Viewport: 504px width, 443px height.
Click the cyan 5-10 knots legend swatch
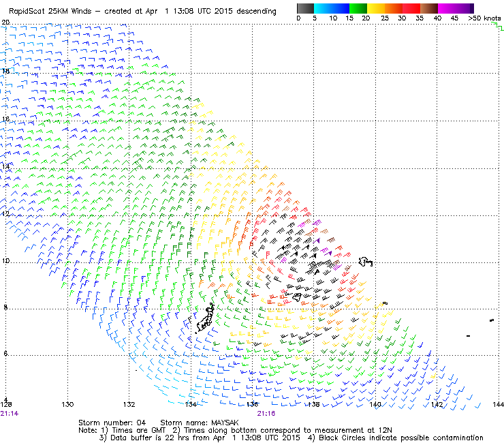coord(323,8)
